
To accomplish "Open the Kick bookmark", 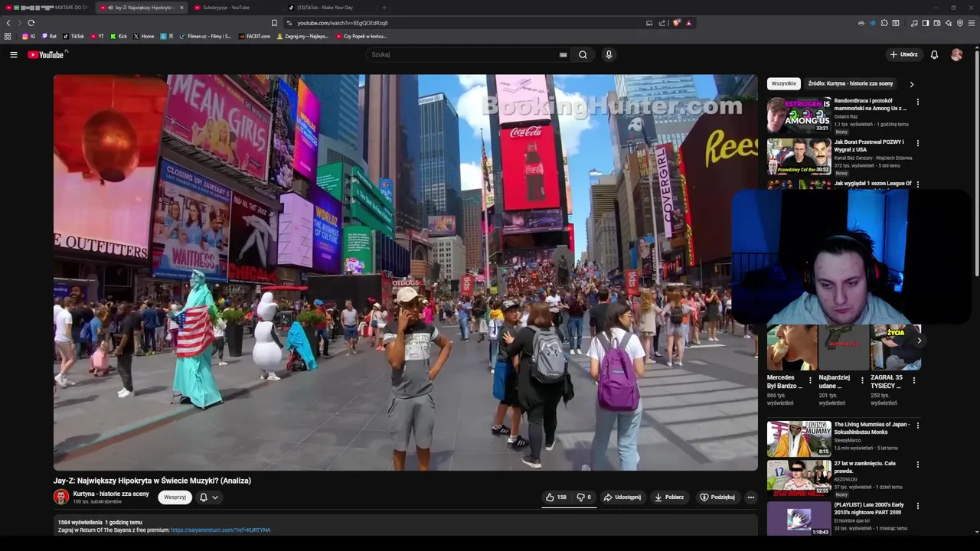I will click(119, 36).
